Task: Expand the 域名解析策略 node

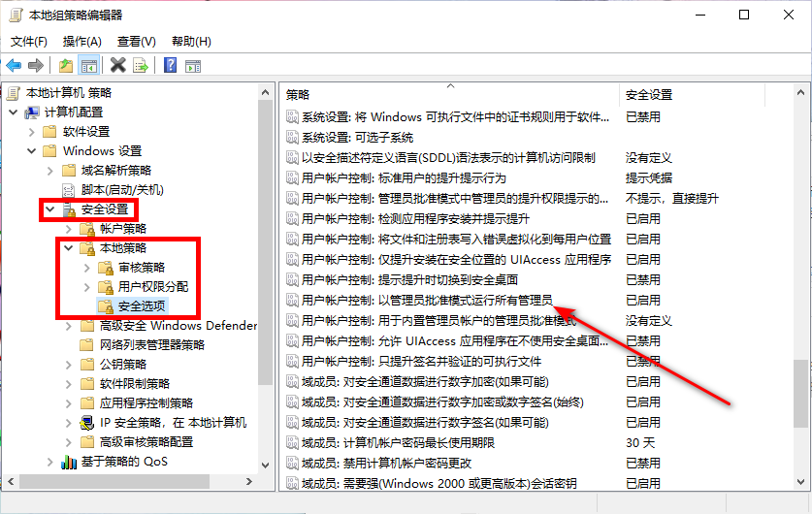Action: click(x=50, y=171)
